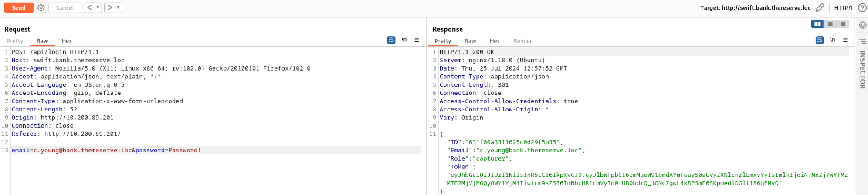Expand the forward history dropdown arrow
868x195 pixels.
coord(119,7)
